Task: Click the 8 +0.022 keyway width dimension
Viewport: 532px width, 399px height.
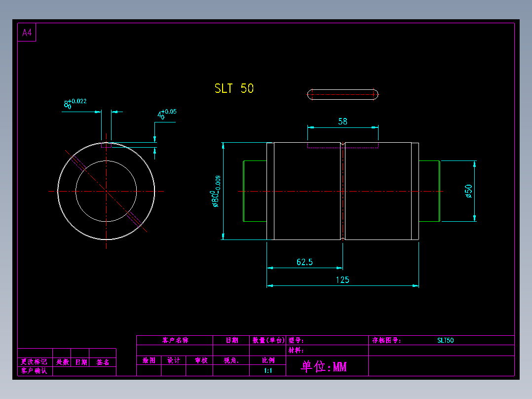Action: 76,103
